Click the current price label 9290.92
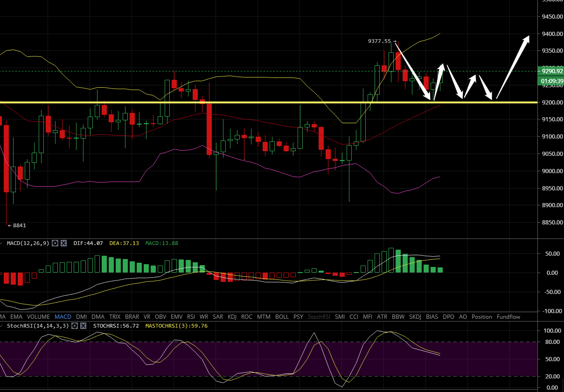Viewport: 564px width, 392px height. pos(550,71)
